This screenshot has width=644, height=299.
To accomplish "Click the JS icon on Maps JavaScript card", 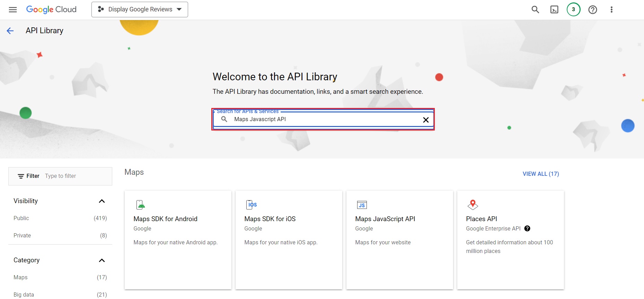I will coord(362,205).
